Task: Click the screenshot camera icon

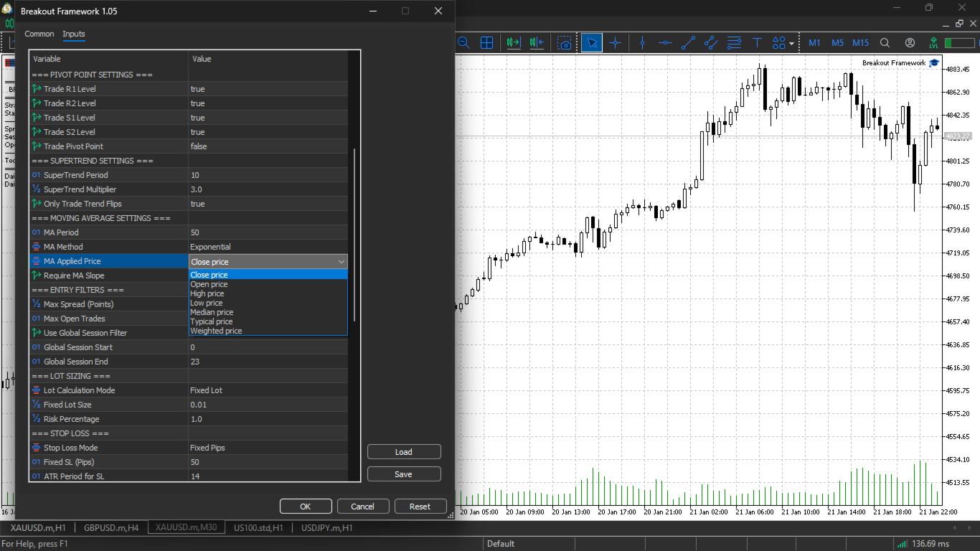Action: click(565, 43)
